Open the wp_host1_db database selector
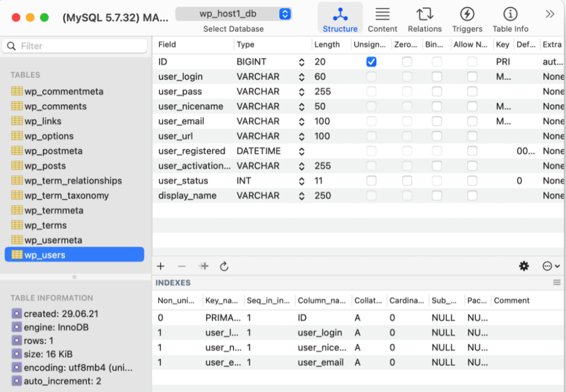This screenshot has width=566, height=392. [x=233, y=14]
